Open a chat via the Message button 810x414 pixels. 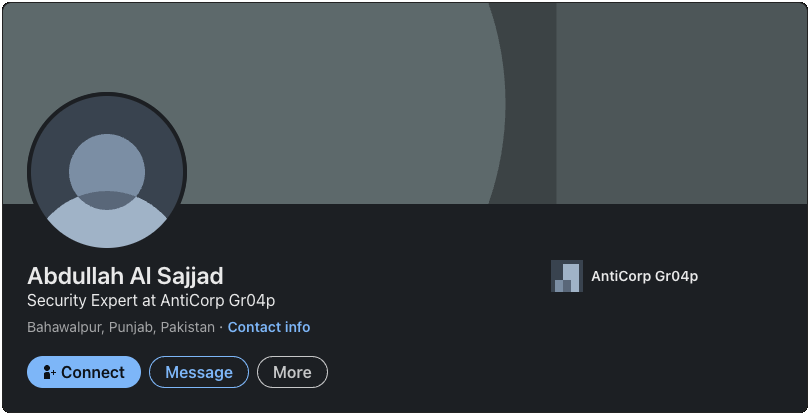tap(199, 372)
